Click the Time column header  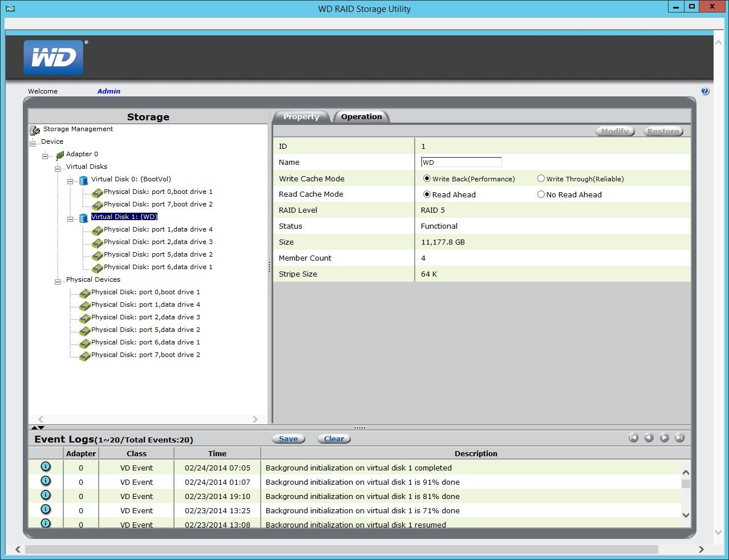click(217, 454)
